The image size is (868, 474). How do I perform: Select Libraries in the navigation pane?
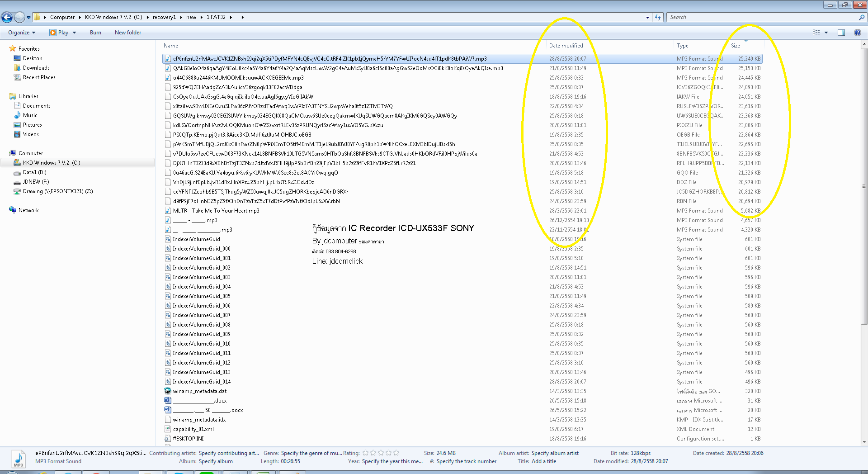28,96
